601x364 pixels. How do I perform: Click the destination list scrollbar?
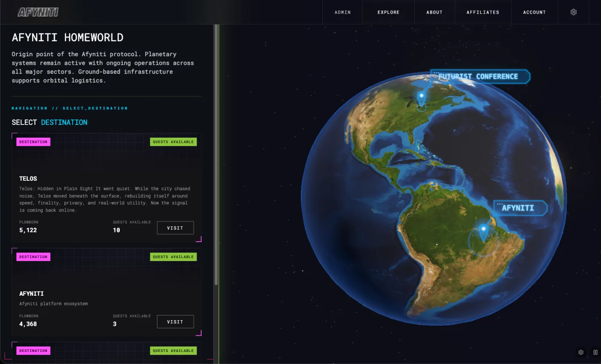click(216, 155)
